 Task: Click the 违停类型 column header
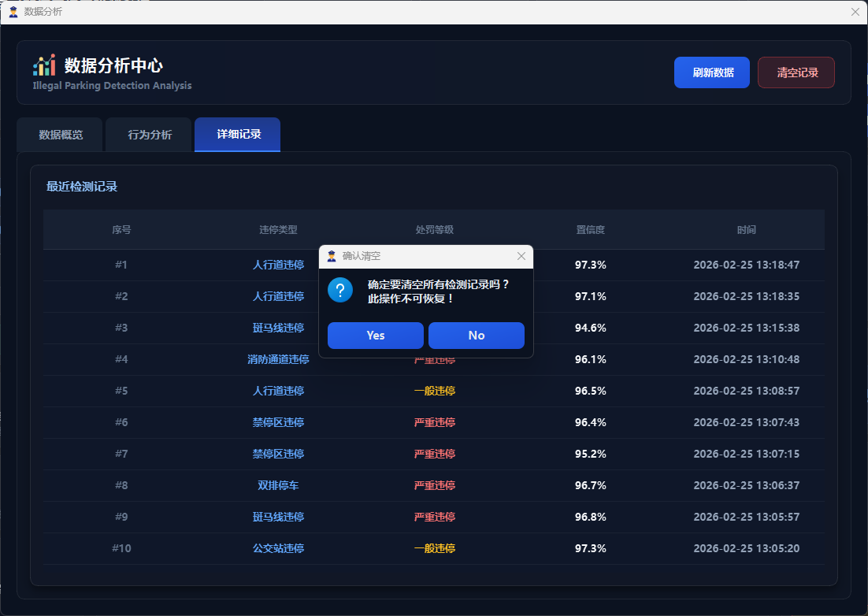pos(278,230)
